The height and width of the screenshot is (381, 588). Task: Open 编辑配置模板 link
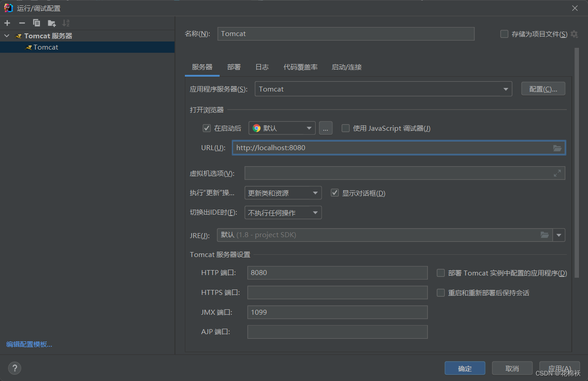(x=29, y=344)
